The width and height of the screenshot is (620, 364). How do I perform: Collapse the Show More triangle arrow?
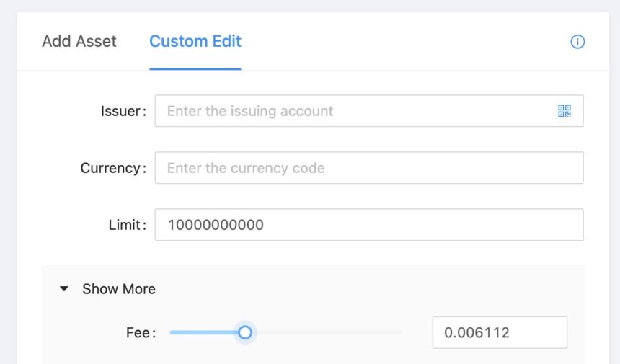click(x=64, y=289)
